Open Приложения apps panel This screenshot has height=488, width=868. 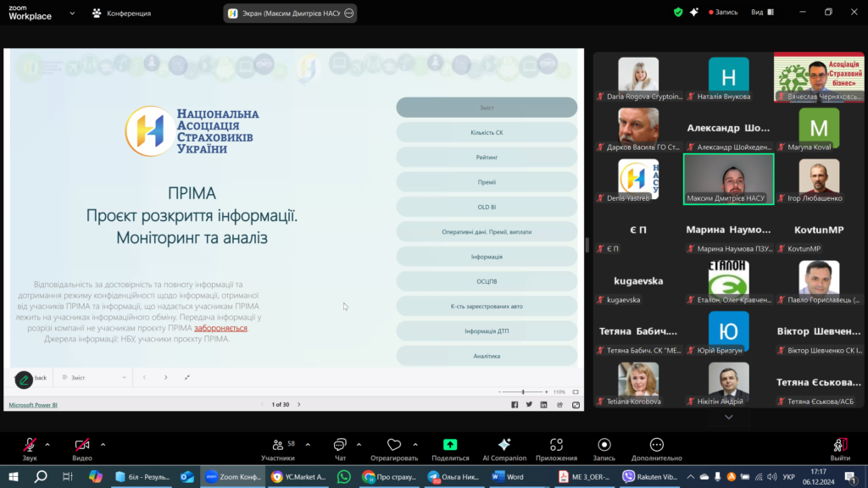556,449
